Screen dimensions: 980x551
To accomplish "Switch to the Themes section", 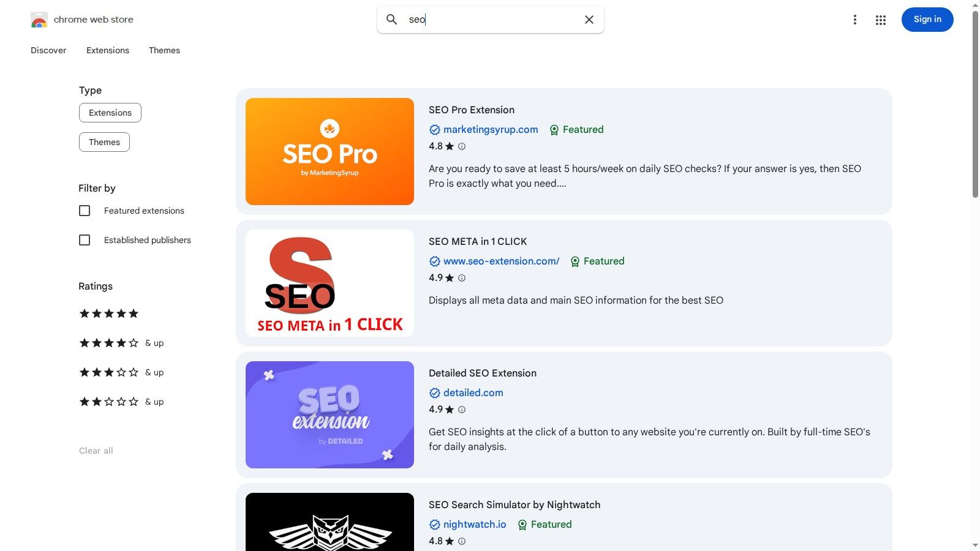I will (x=164, y=50).
